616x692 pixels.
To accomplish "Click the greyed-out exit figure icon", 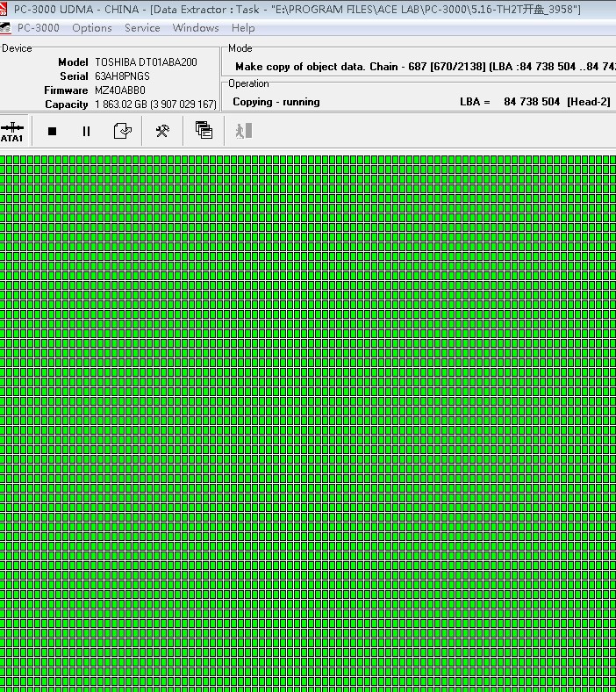I will [243, 131].
